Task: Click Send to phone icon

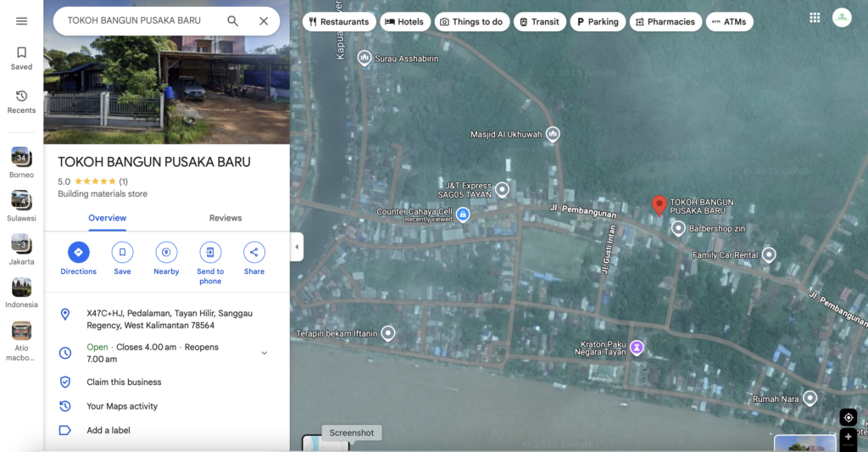Action: [x=210, y=252]
